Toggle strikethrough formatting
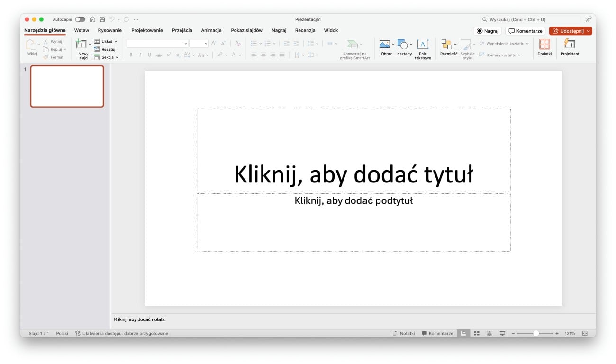Image resolution: width=616 pixels, height=364 pixels. pos(159,55)
